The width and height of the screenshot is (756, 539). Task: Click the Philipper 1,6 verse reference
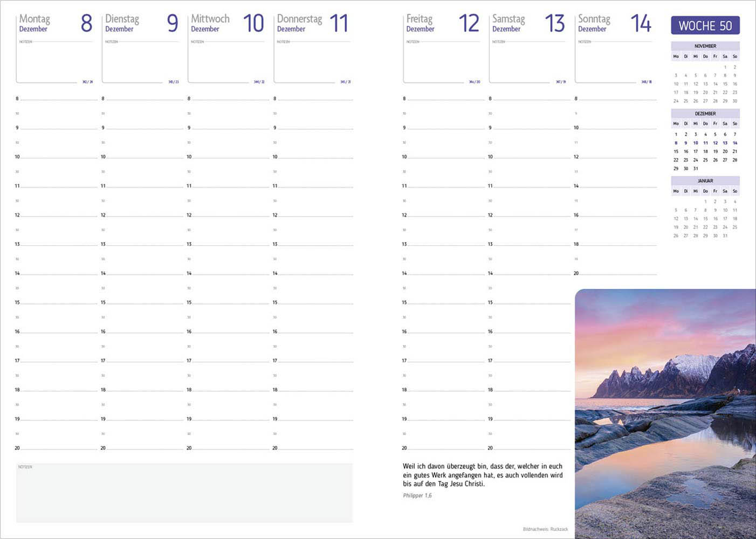point(417,495)
